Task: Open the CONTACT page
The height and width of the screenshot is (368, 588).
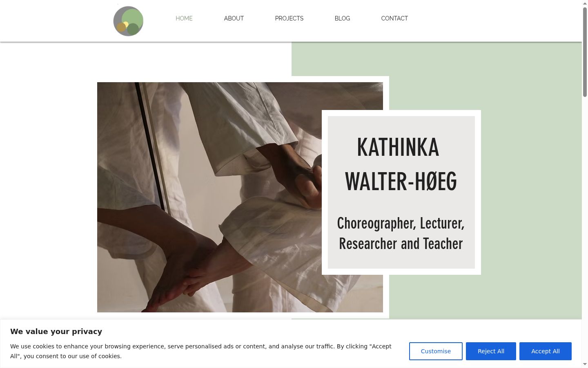Action: pos(394,18)
